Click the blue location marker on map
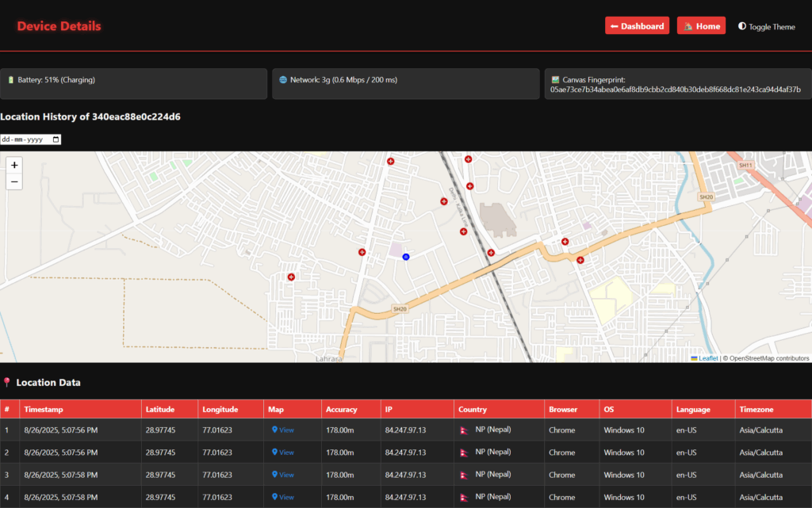This screenshot has width=812, height=508. click(405, 257)
